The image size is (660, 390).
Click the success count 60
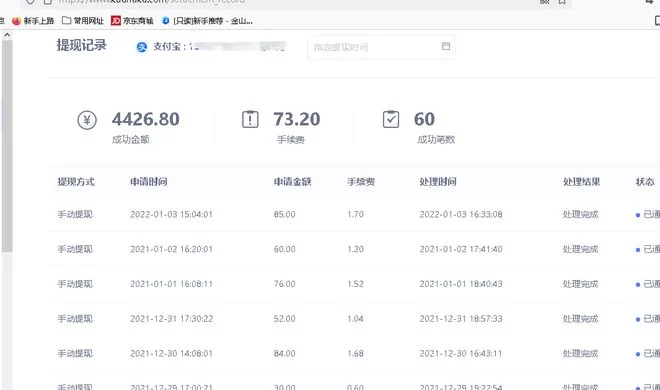coord(424,119)
